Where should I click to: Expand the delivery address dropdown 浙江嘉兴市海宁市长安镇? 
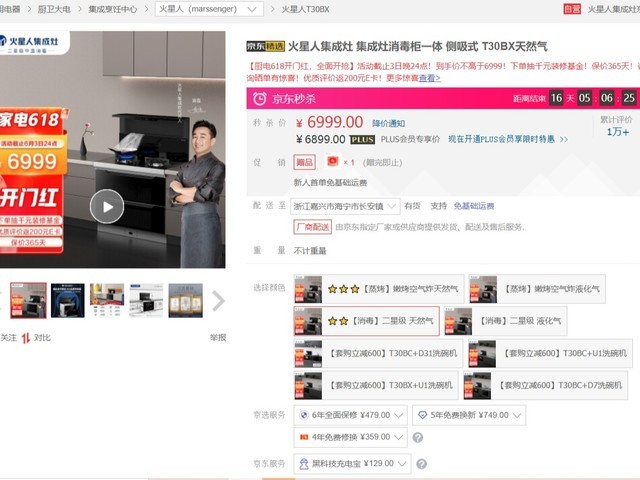pos(344,206)
